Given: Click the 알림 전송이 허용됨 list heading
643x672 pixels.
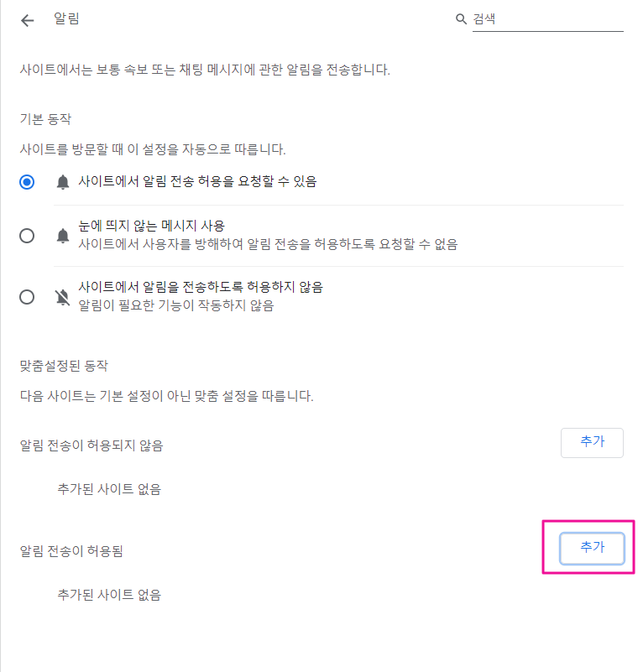Looking at the screenshot, I should coord(76,550).
